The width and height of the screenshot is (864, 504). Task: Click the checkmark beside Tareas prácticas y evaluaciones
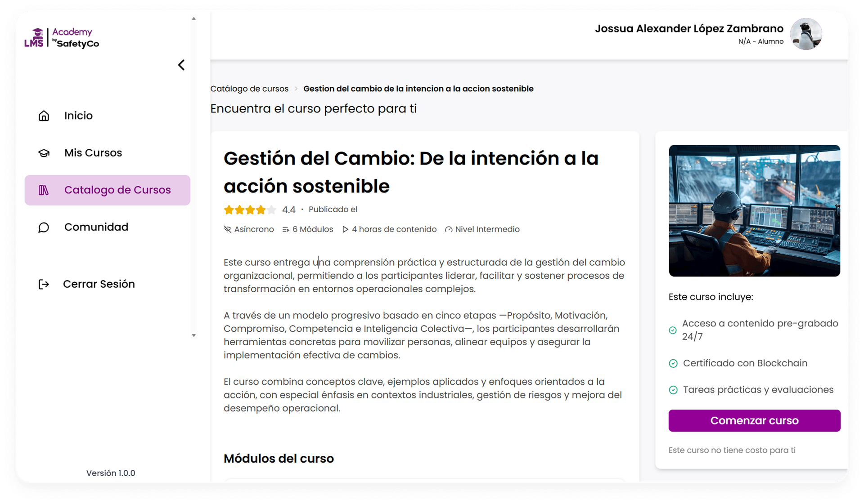click(673, 390)
